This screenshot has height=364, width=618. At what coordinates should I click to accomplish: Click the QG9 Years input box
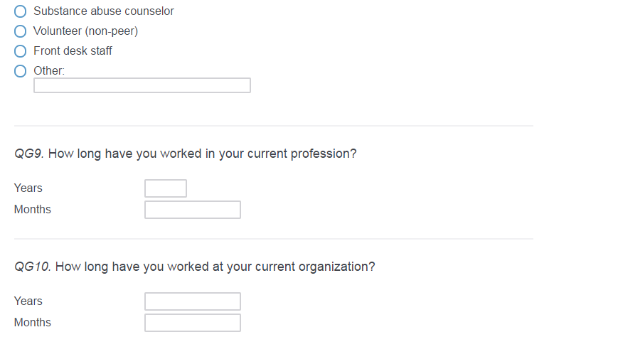pos(166,188)
